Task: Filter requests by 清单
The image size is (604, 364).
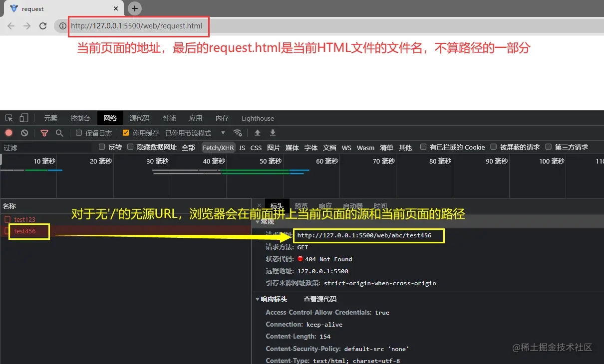Action: point(386,148)
